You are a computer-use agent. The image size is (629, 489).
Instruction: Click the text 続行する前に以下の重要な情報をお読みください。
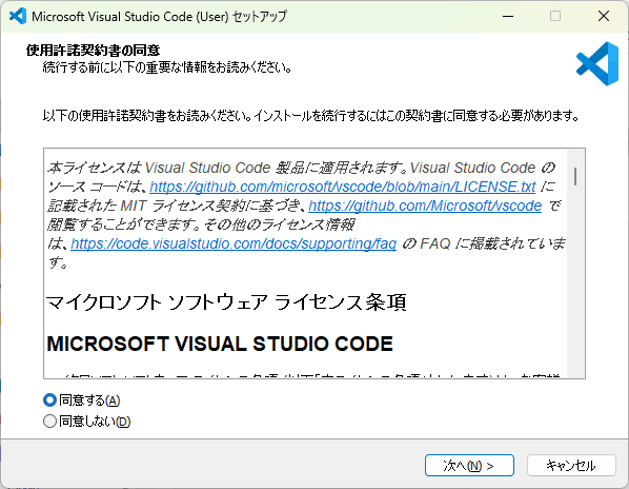coord(167,67)
